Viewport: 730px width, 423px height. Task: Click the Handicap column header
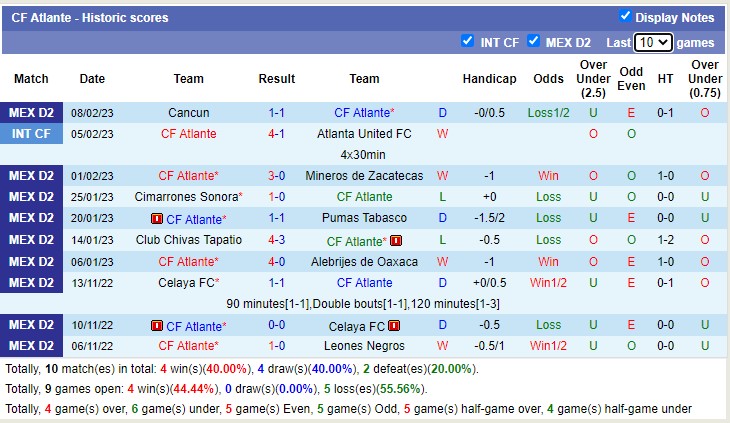click(489, 79)
